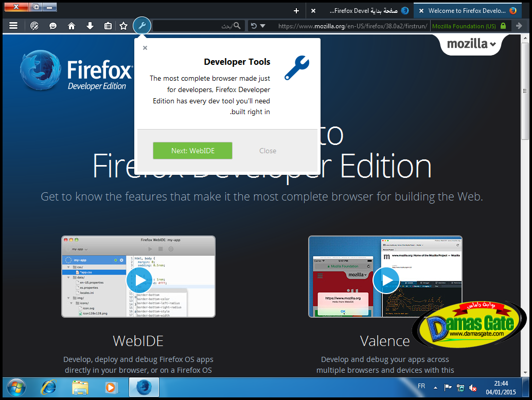Click the arrow button beside the padlock
This screenshot has height=400, width=532.
coord(519,26)
